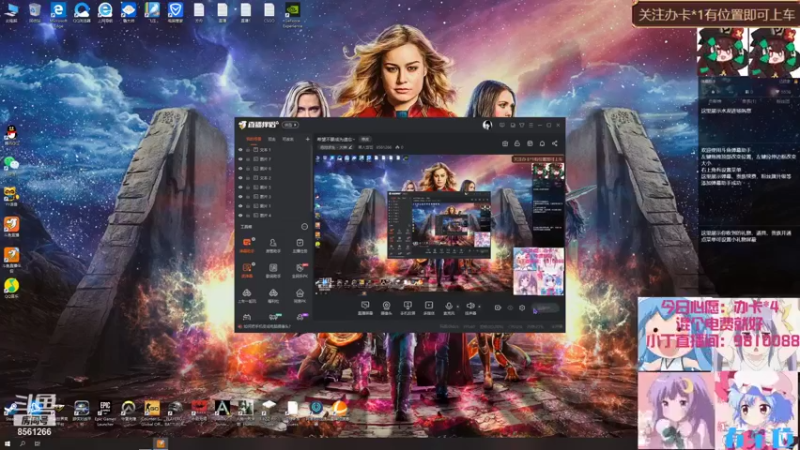Open the taskbar search
800x450 pixels.
(x=22, y=444)
